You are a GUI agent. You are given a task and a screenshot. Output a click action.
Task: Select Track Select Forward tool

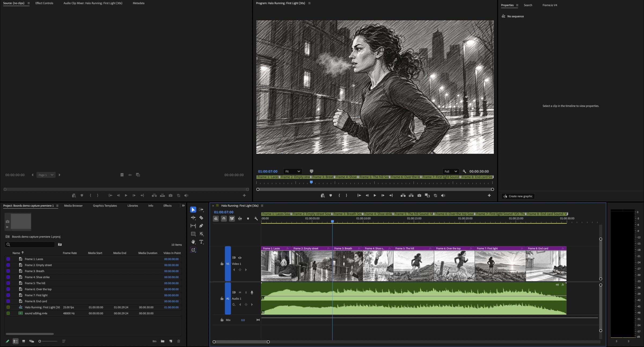click(201, 210)
